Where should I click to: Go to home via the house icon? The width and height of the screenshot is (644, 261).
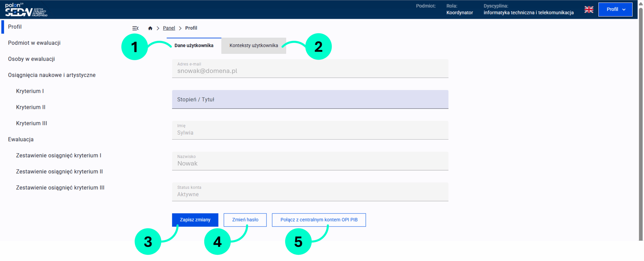pyautogui.click(x=150, y=28)
